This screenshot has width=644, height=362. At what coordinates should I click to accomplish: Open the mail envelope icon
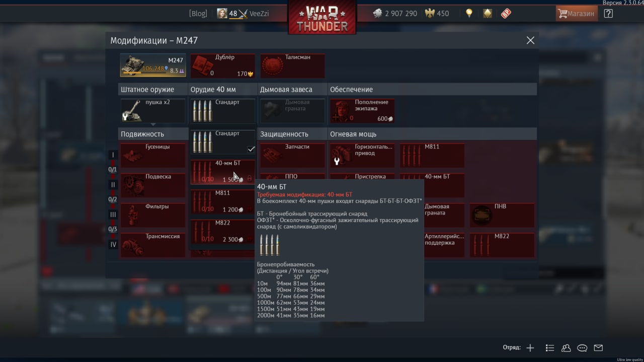pos(598,348)
